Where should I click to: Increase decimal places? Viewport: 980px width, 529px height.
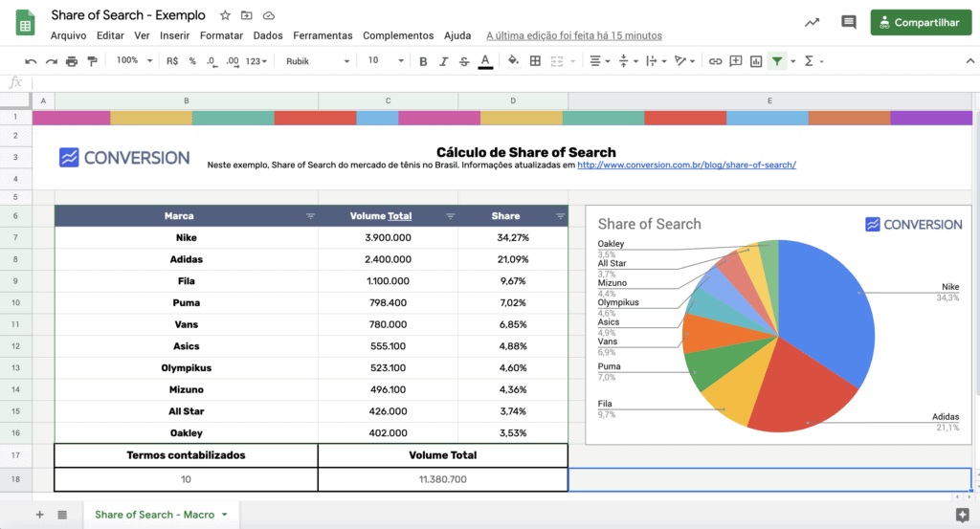(x=233, y=61)
